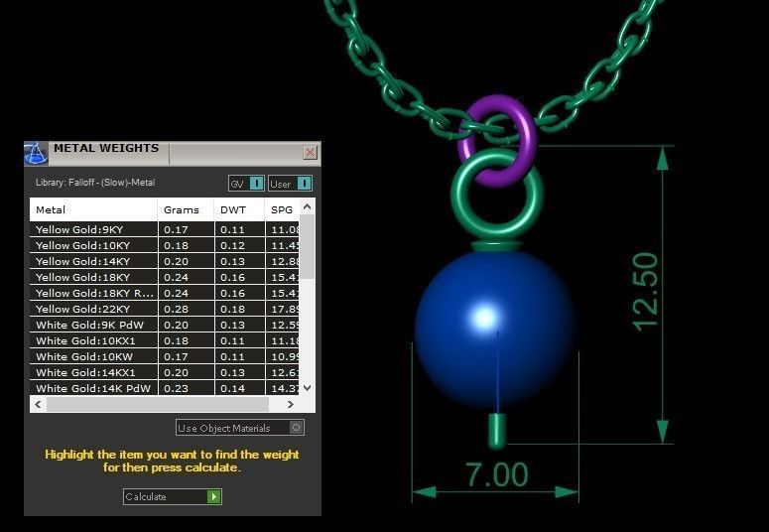
Task: Click the table scroll right arrow
Action: [291, 404]
